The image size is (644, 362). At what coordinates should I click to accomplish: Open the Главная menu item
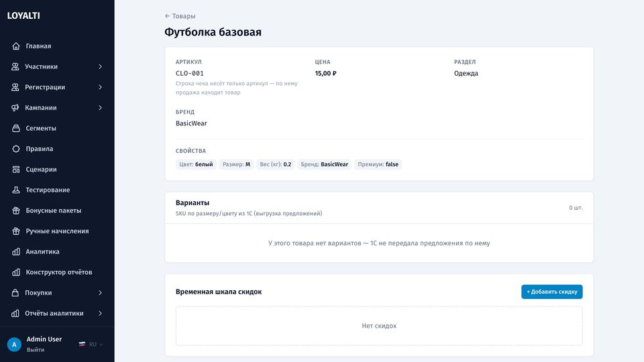coord(57,46)
